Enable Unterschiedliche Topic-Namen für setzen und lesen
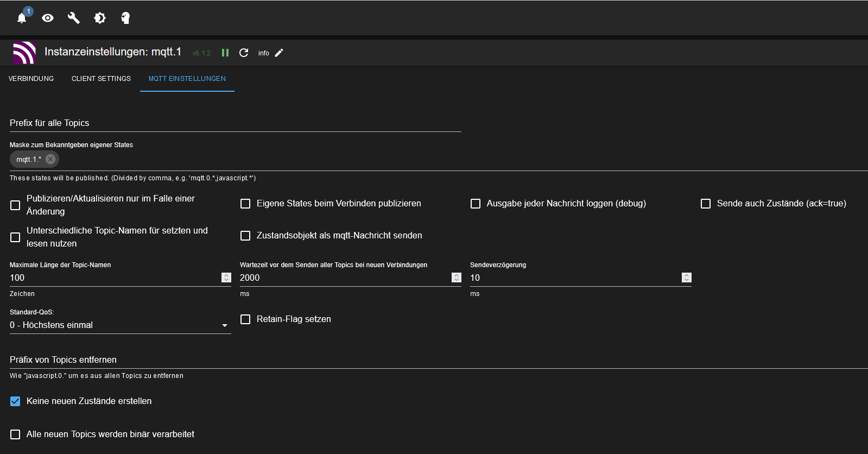Screen dimensions: 868x454 [x=15, y=237]
